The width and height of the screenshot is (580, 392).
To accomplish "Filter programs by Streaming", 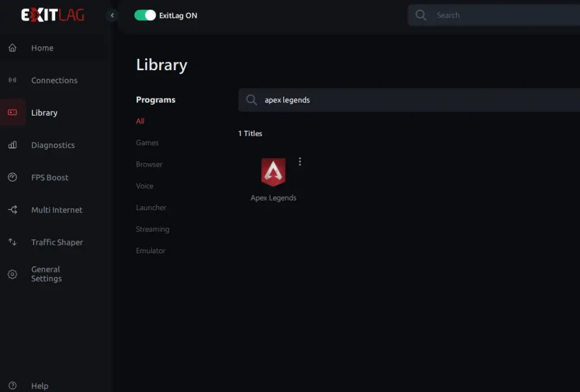I will [x=152, y=229].
